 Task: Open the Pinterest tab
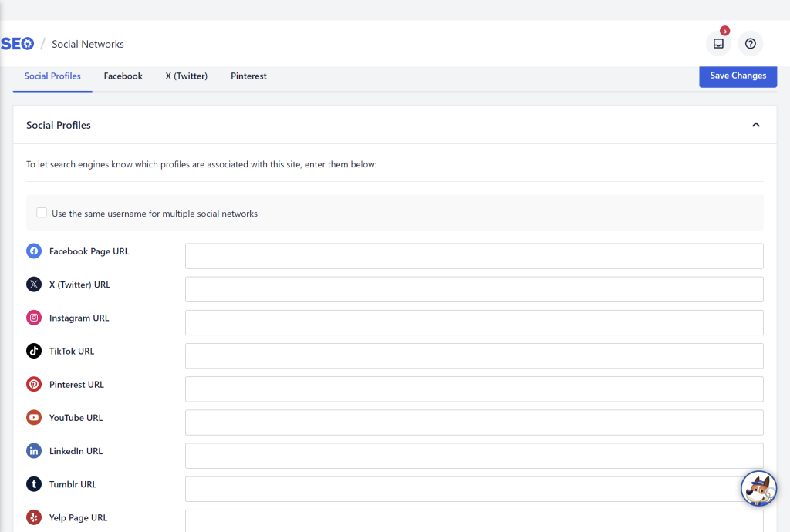point(248,76)
